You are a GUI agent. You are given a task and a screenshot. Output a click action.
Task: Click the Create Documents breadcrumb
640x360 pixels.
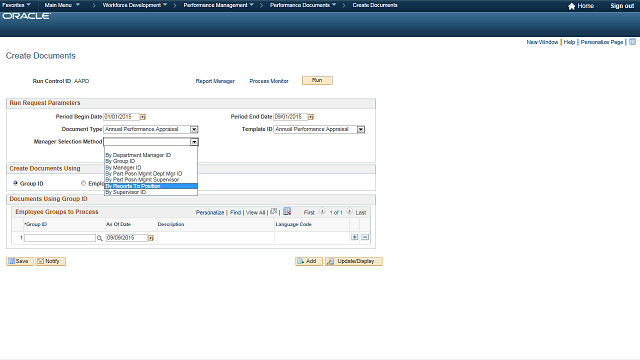(375, 5)
